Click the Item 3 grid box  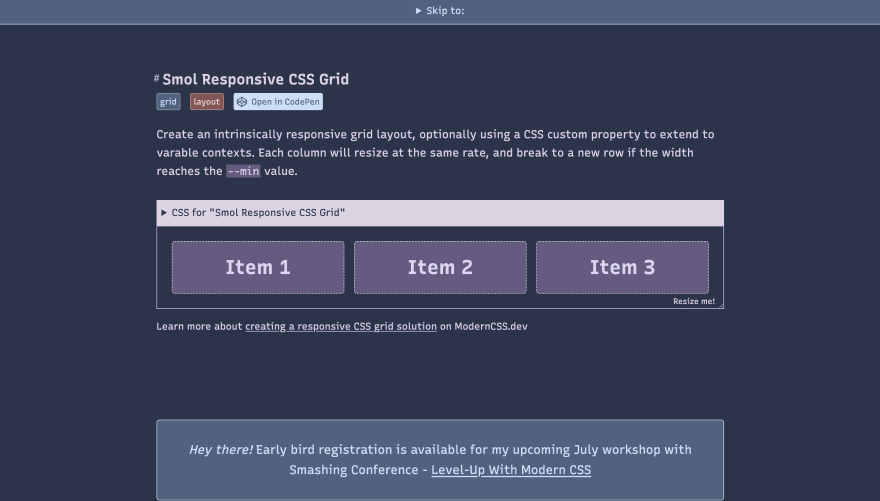coord(622,268)
